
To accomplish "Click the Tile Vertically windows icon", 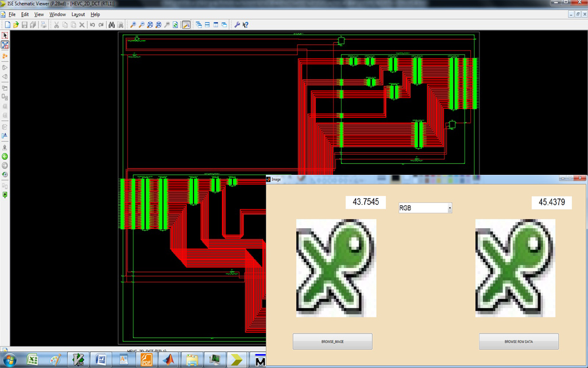I will [x=216, y=25].
